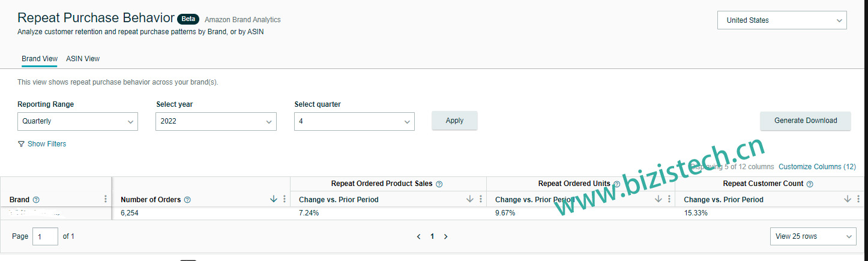The height and width of the screenshot is (261, 868).
Task: Click the Generate Download button
Action: click(806, 121)
